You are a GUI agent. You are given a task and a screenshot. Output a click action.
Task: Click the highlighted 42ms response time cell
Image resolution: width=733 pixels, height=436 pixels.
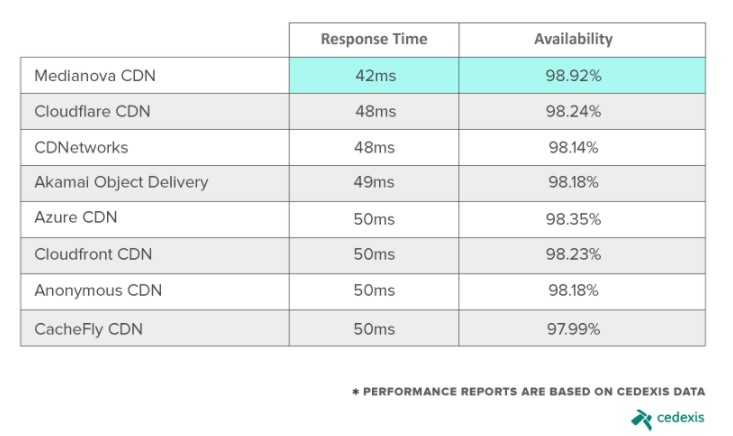click(x=374, y=75)
